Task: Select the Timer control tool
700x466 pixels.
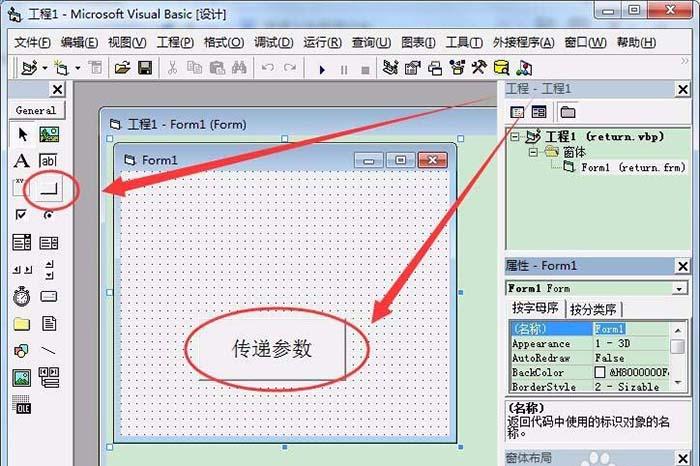Action: [21, 296]
